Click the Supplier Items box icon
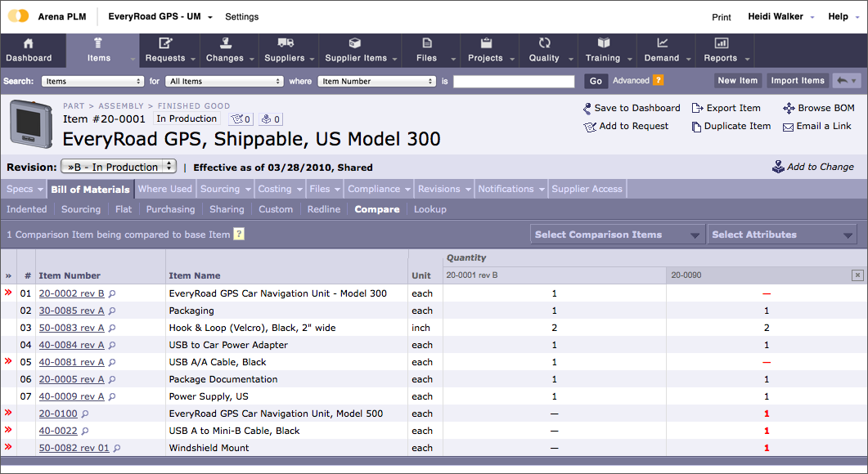 point(355,43)
